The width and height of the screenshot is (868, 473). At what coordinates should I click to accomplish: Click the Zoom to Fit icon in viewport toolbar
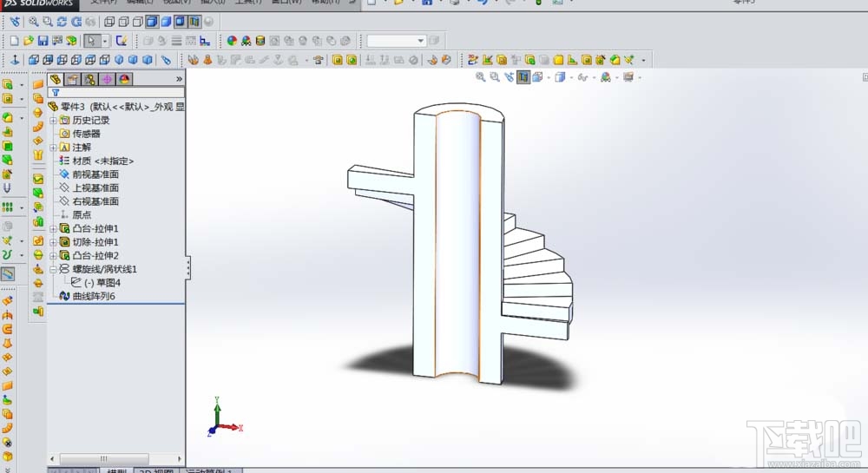(480, 77)
